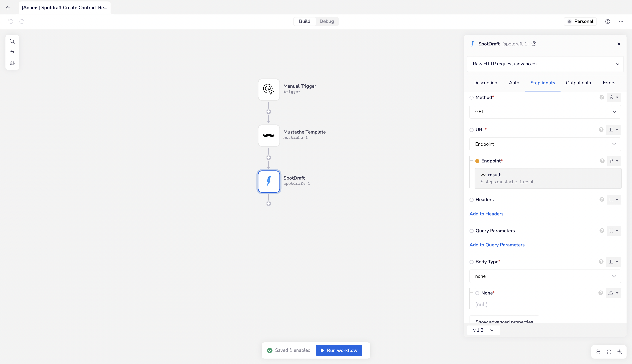Open the connectors plug icon
Viewport: 632px width, 364px height.
(x=12, y=52)
